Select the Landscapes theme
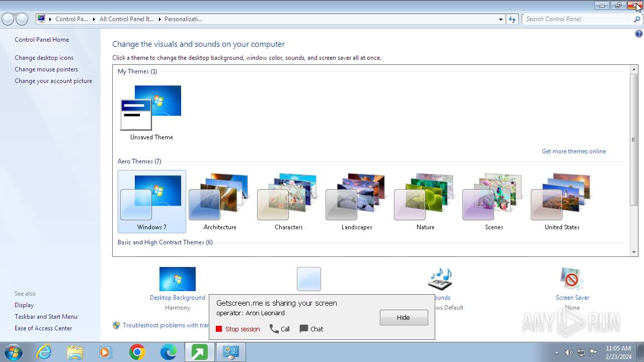644x362 pixels. tap(357, 202)
